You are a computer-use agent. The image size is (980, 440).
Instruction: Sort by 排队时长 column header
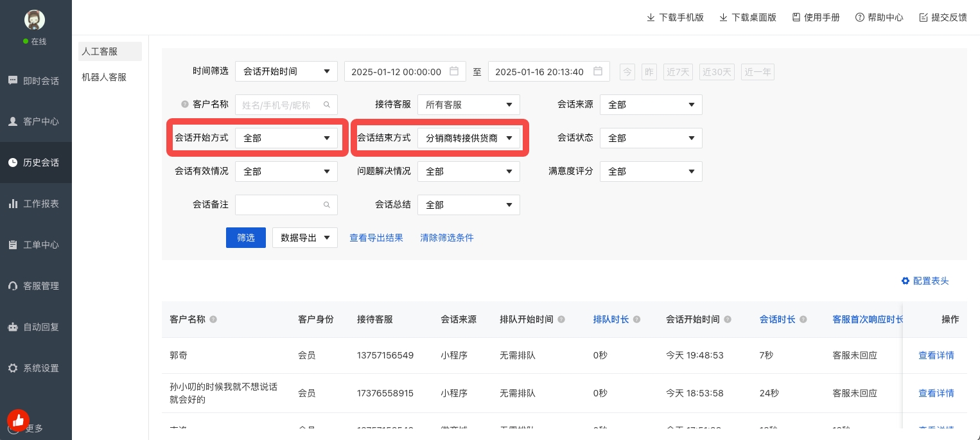click(611, 319)
